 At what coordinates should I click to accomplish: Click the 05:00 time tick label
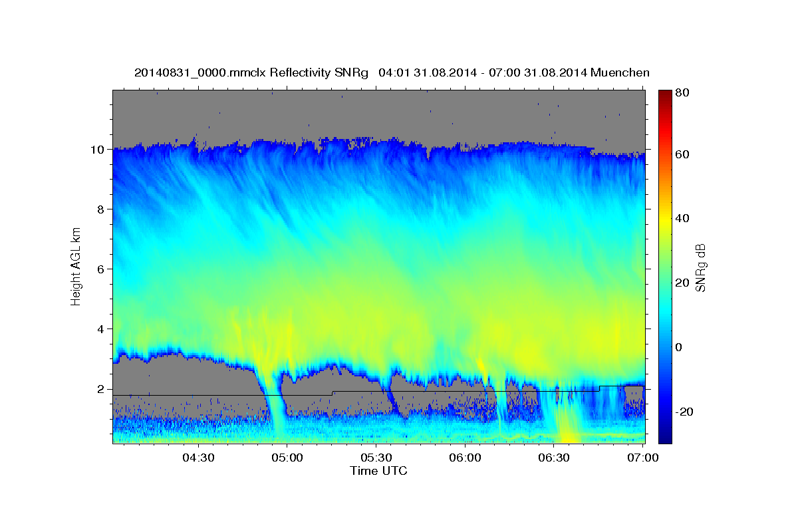287,458
